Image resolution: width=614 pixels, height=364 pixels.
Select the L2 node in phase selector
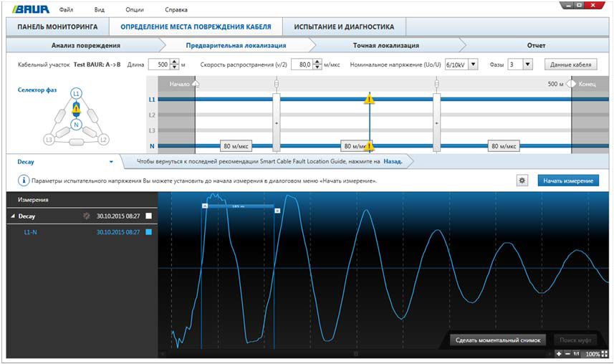tap(103, 140)
